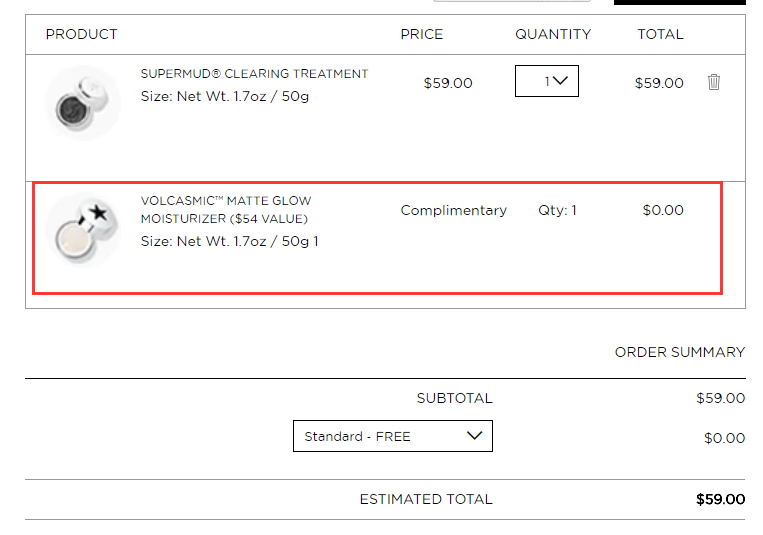Click the bold estimated total amount
The image size is (763, 535).
click(x=720, y=499)
